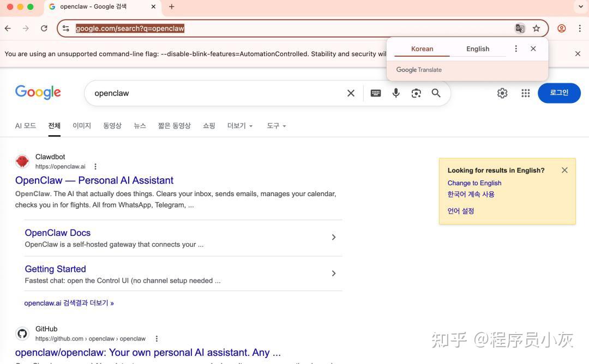The image size is (589, 364).
Task: Open the three-dot menu beside openclaw.ai result
Action: 95,166
